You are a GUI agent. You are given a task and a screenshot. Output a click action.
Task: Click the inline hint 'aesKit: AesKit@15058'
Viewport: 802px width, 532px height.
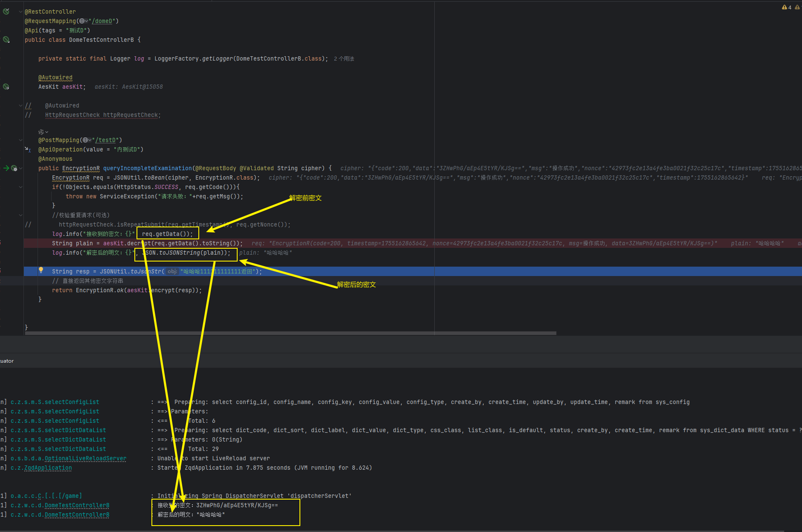point(129,87)
